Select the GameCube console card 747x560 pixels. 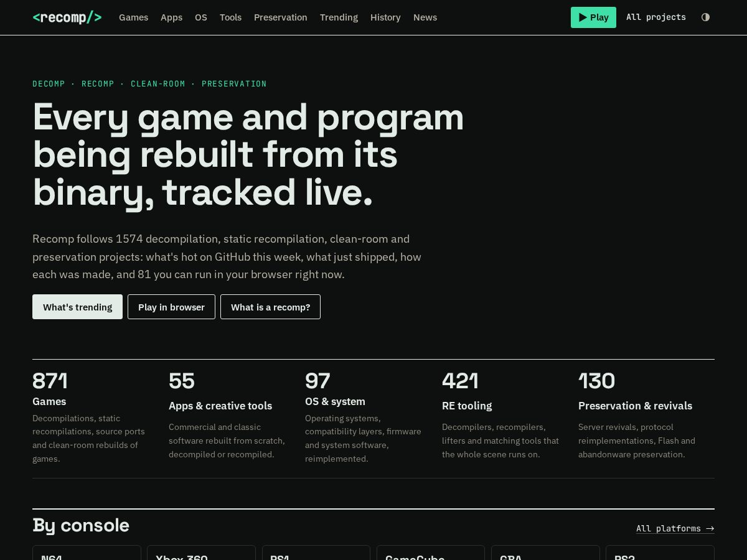[430, 553]
